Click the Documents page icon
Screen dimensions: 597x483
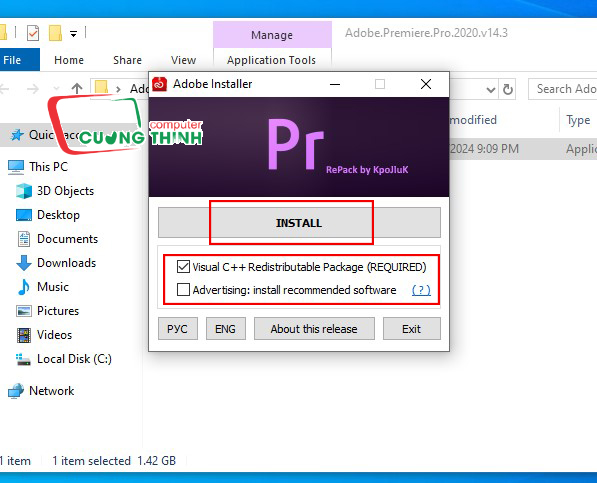24,239
